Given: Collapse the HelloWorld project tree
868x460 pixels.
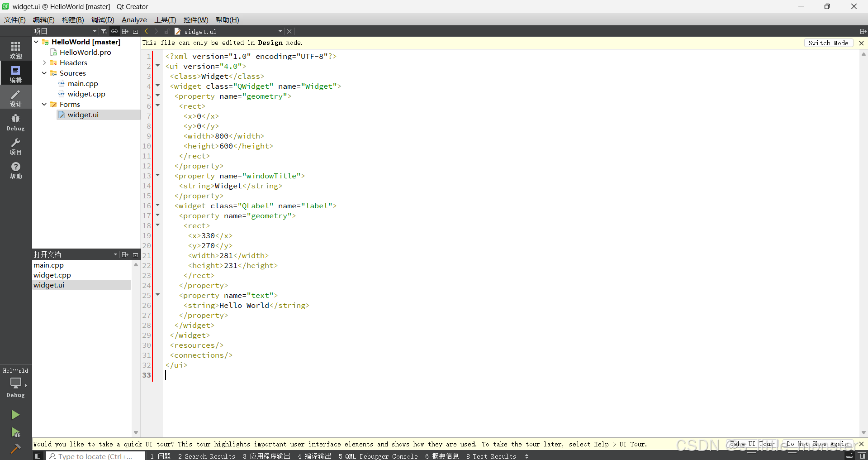Looking at the screenshot, I should point(36,42).
